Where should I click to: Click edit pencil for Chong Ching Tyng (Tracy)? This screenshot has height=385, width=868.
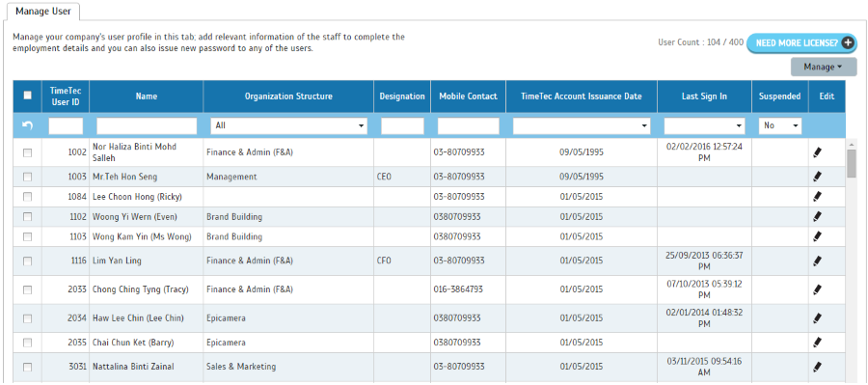tap(818, 289)
